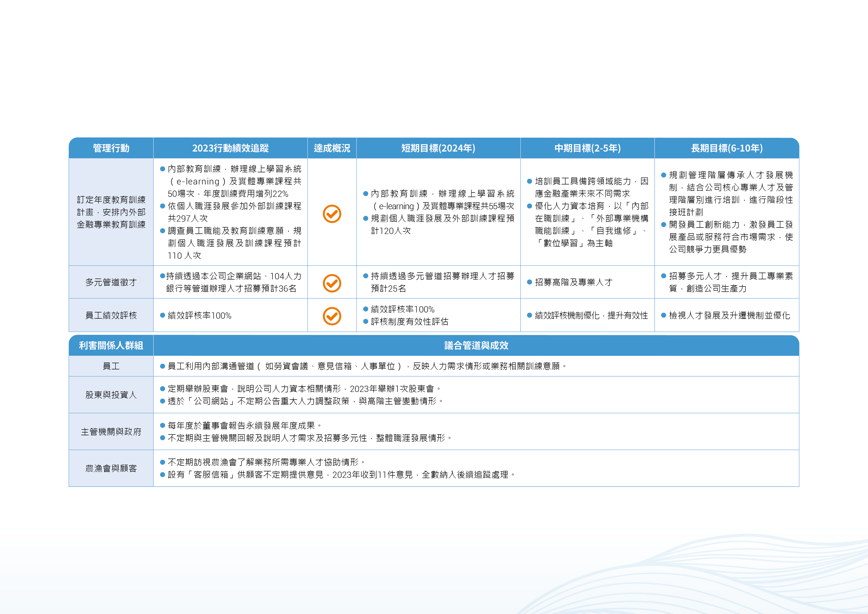
Task: Click the 多元管道徵才 row label
Action: (x=111, y=282)
